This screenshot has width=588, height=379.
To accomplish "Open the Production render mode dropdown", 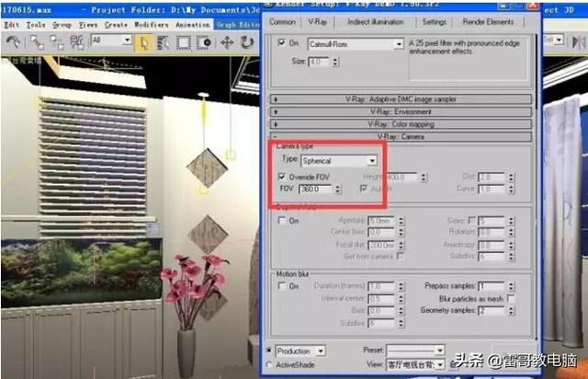I will tap(300, 351).
